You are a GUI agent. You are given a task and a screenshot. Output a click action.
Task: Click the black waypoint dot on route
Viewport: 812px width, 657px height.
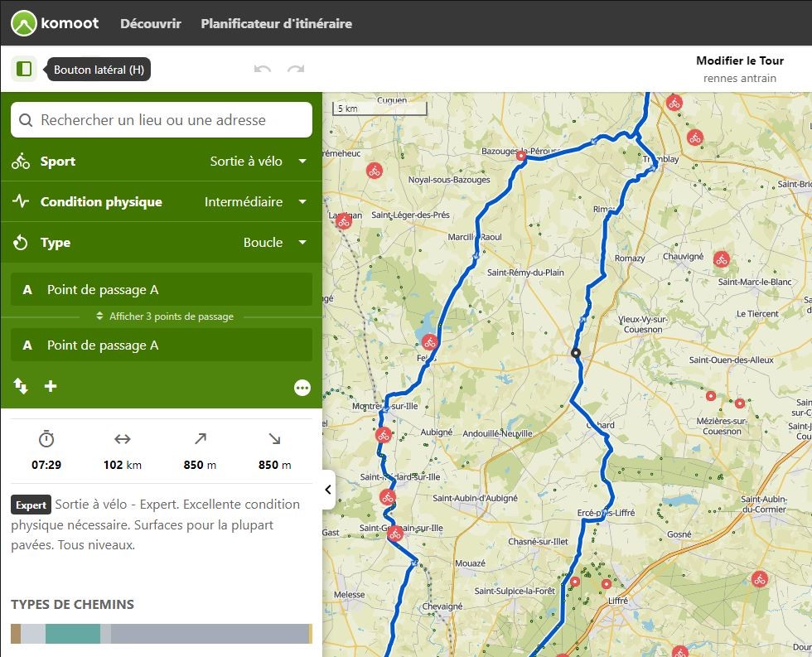(x=575, y=354)
